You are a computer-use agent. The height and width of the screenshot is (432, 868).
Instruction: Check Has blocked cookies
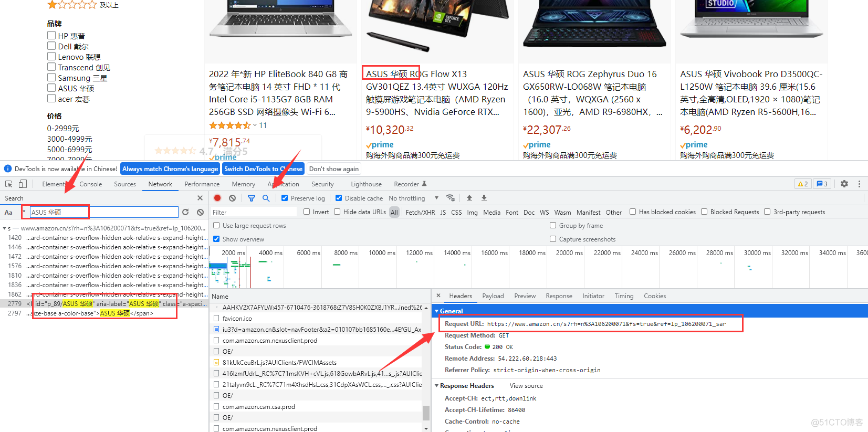click(633, 212)
